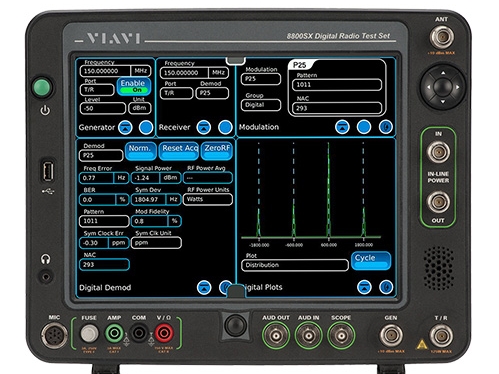This screenshot has width=499, height=374.
Task: Select the Signal Power value -1.24
Action: 146,178
